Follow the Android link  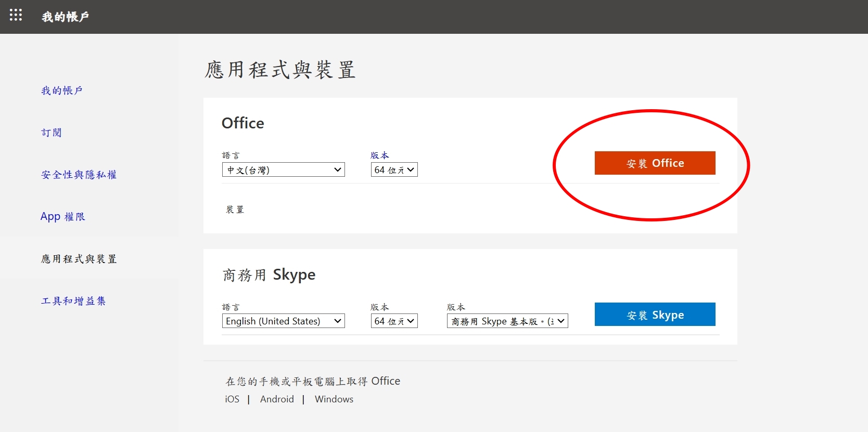(277, 399)
